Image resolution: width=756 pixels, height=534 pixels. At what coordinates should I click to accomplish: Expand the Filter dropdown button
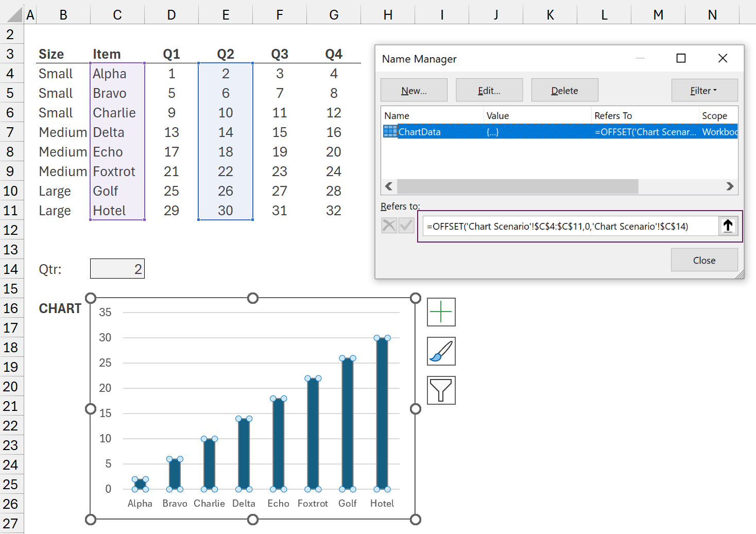(x=704, y=91)
